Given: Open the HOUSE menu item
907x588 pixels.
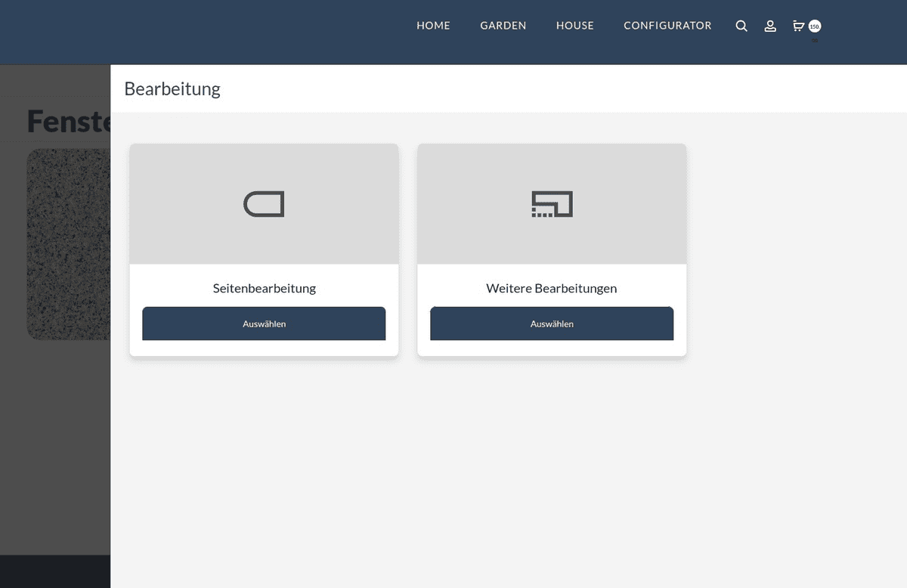Looking at the screenshot, I should 574,26.
